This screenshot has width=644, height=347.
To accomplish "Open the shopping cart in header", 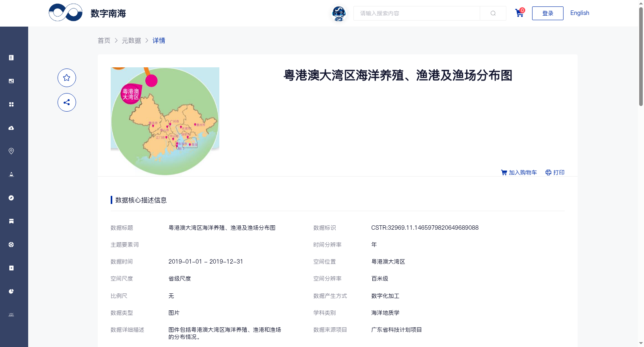I will (x=520, y=13).
